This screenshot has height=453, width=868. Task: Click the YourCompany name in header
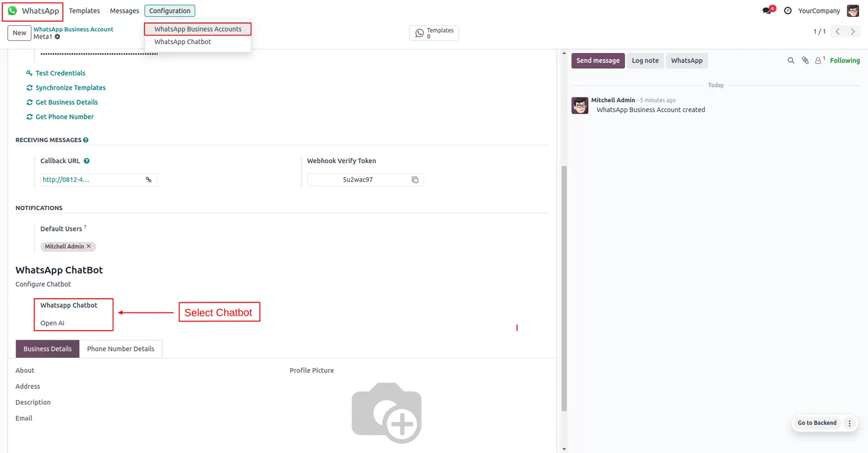[x=819, y=11]
